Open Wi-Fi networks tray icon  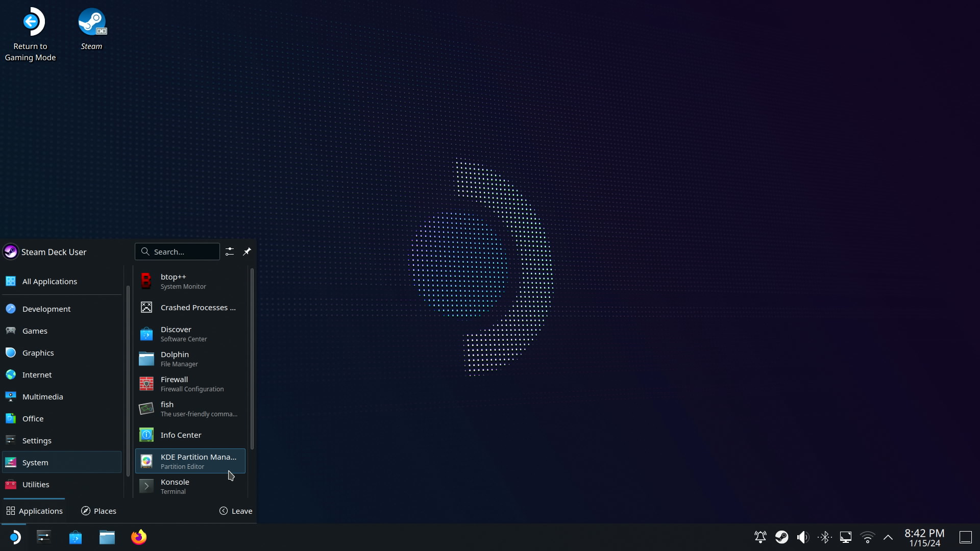click(867, 537)
